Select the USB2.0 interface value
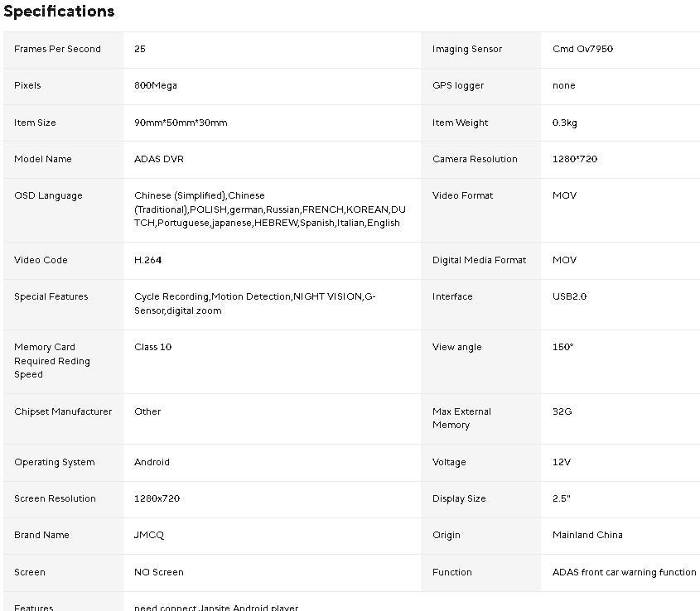This screenshot has height=611, width=700. point(570,296)
